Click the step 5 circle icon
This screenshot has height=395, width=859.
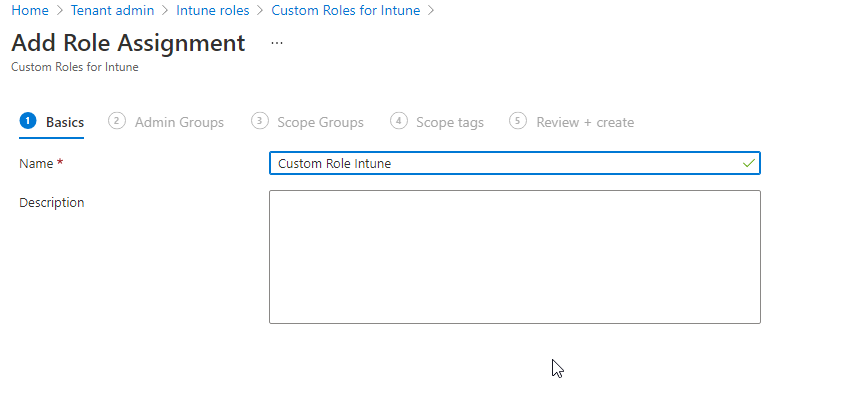(518, 121)
